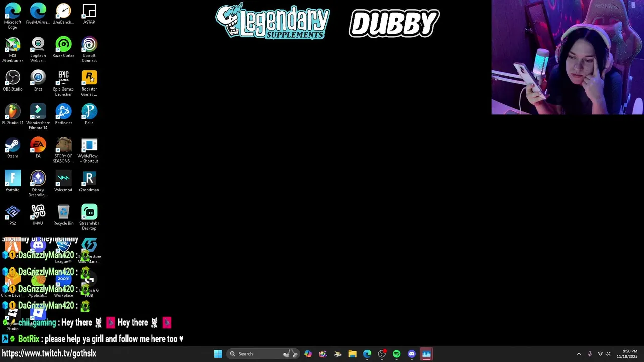
Task: Launch the Fortnite desktop icon
Action: [13, 181]
